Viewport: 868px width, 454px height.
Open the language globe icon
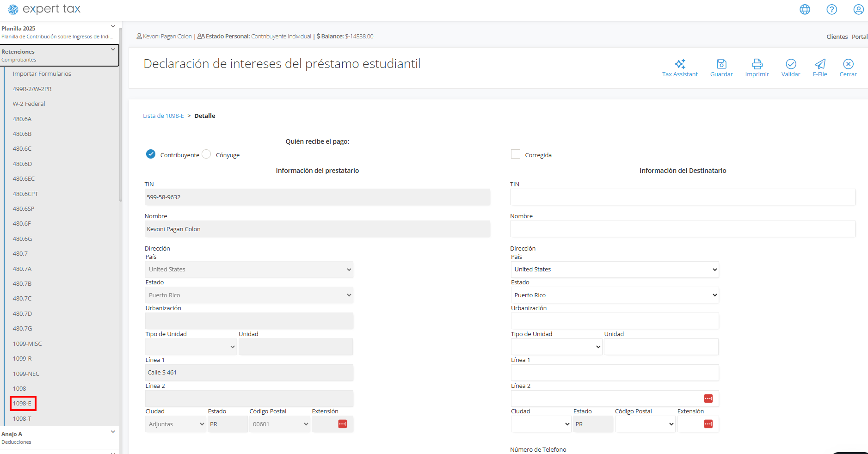(805, 9)
